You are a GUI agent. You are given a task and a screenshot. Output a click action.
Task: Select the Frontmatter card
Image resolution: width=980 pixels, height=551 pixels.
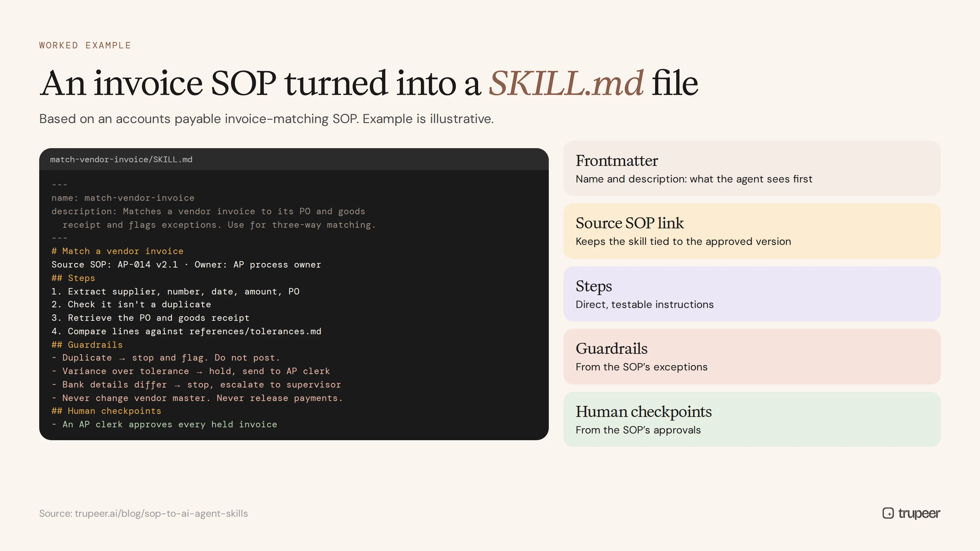[x=752, y=168]
